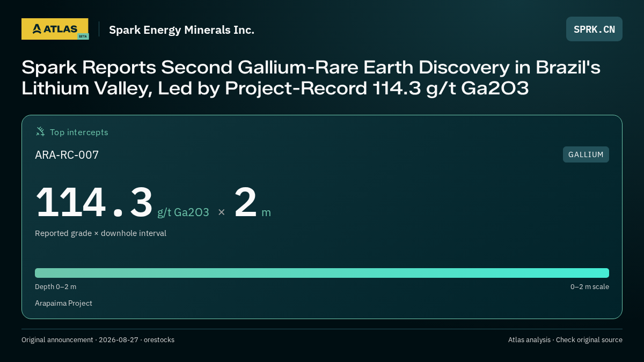
Task: Click the '0–2 m scale' label
Action: point(589,286)
